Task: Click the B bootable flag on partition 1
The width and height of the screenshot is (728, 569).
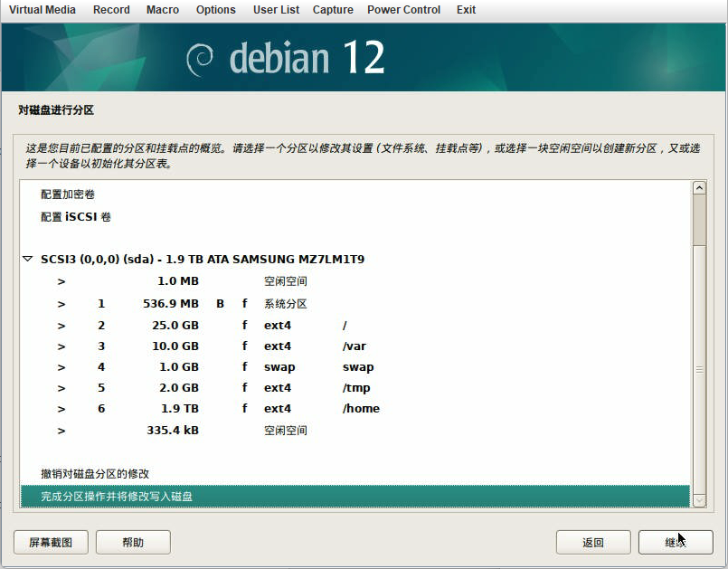Action: pyautogui.click(x=220, y=304)
